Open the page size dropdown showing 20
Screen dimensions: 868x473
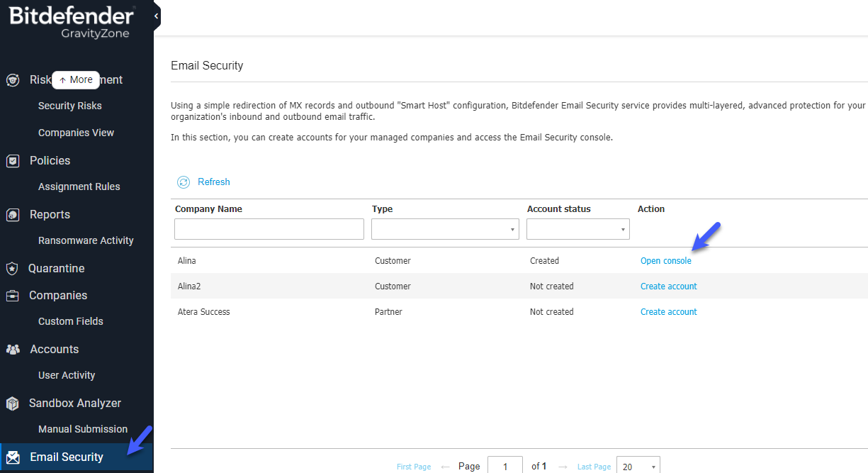[638, 466]
